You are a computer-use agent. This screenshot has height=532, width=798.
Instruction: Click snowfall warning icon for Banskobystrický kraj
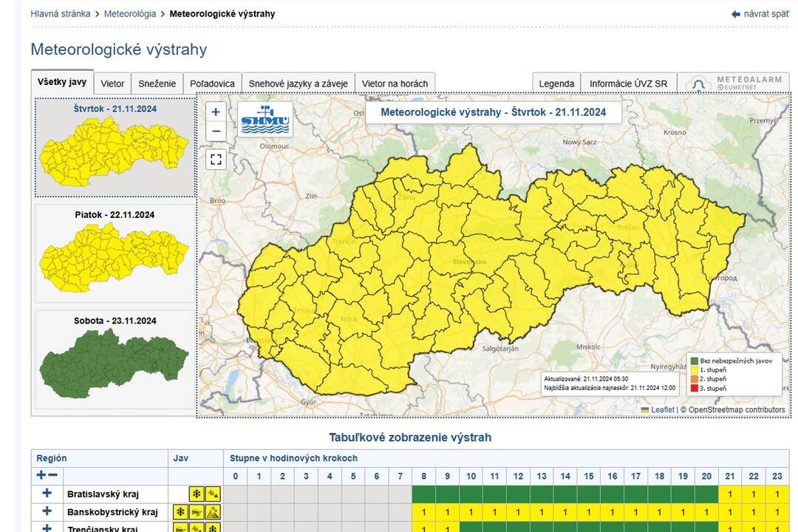click(180, 512)
